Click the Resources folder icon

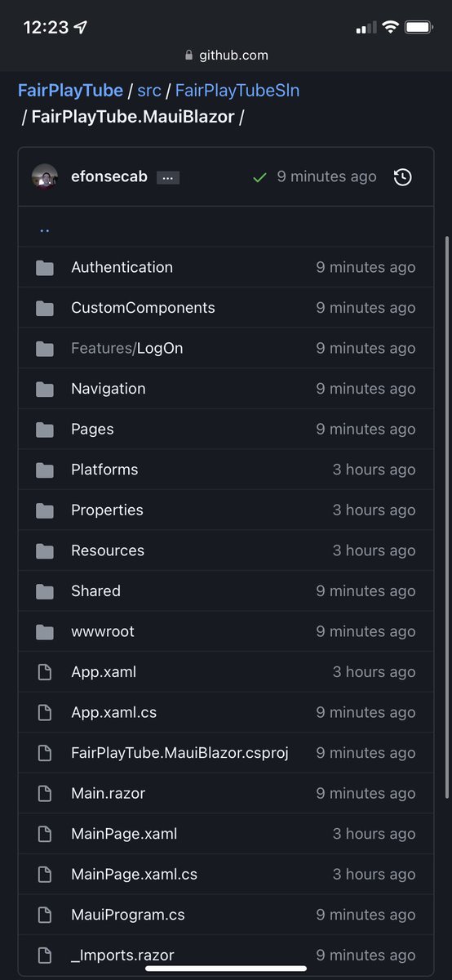click(x=45, y=550)
